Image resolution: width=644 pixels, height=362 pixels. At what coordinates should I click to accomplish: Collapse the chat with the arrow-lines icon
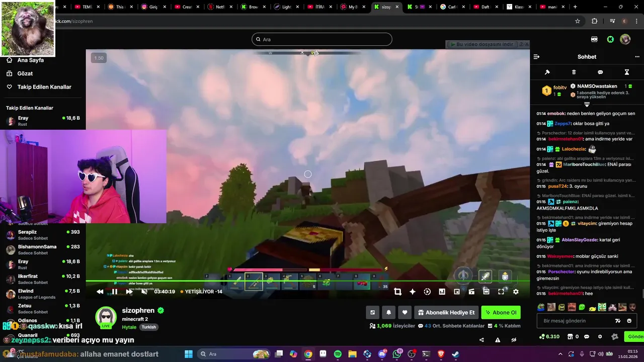536,57
